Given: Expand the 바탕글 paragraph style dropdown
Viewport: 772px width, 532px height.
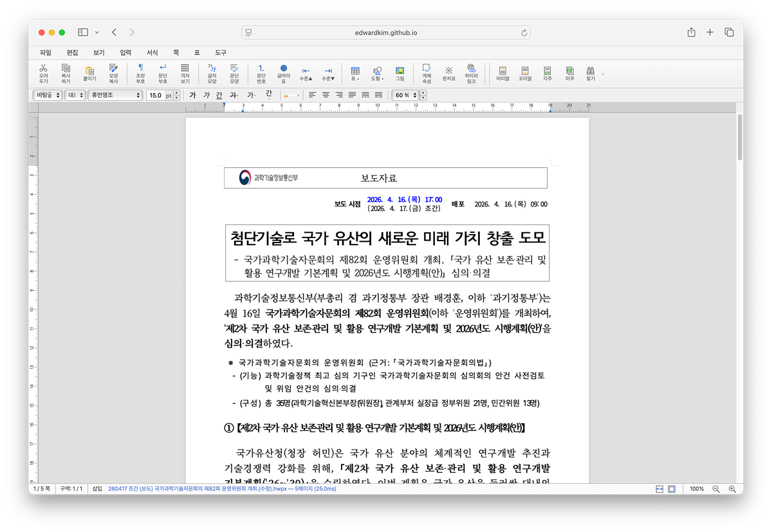Looking at the screenshot, I should (47, 95).
